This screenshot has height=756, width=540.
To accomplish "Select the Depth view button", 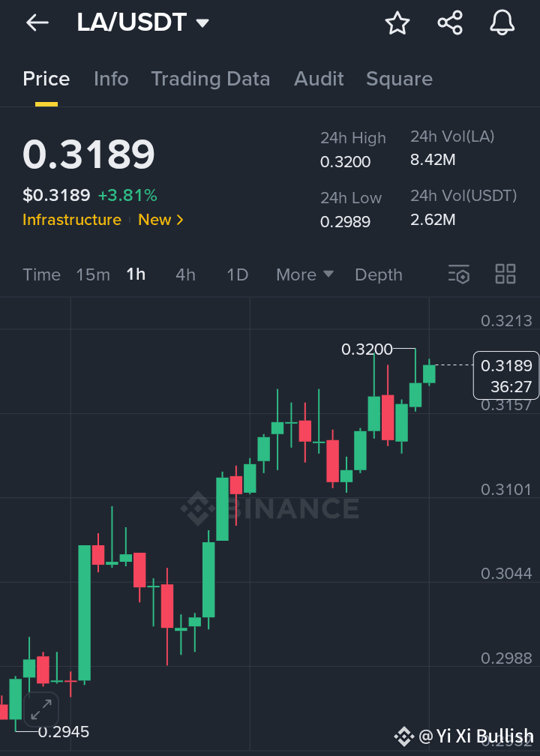I will [x=378, y=274].
